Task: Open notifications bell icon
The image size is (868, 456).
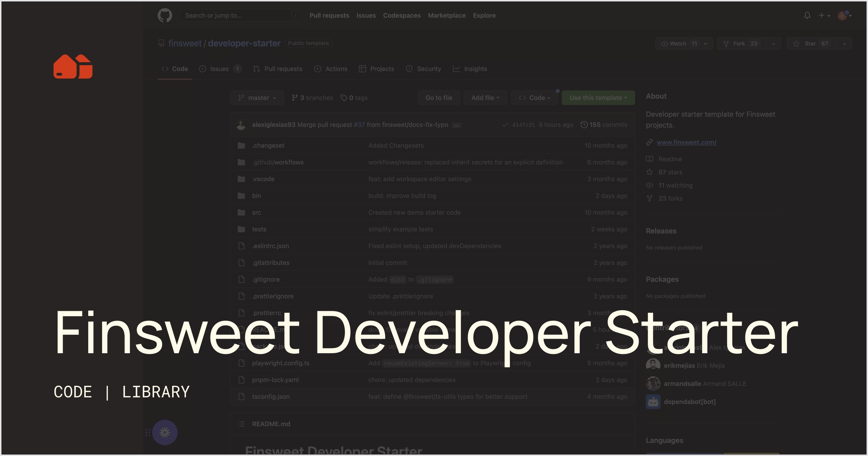Action: [807, 16]
